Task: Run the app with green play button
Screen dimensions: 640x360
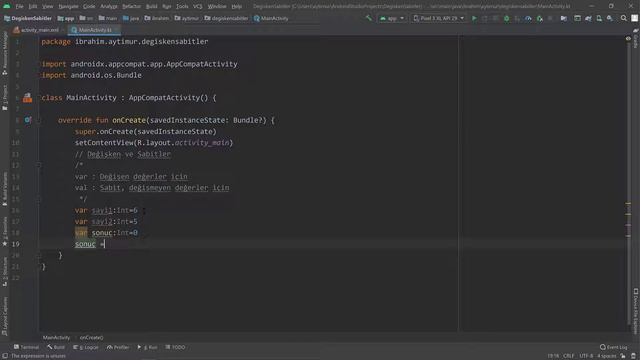Action: point(474,18)
